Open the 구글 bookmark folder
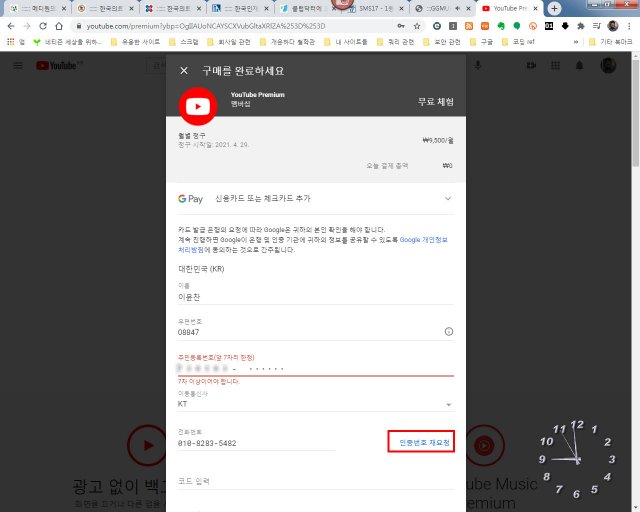This screenshot has height=512, width=640. pyautogui.click(x=482, y=42)
